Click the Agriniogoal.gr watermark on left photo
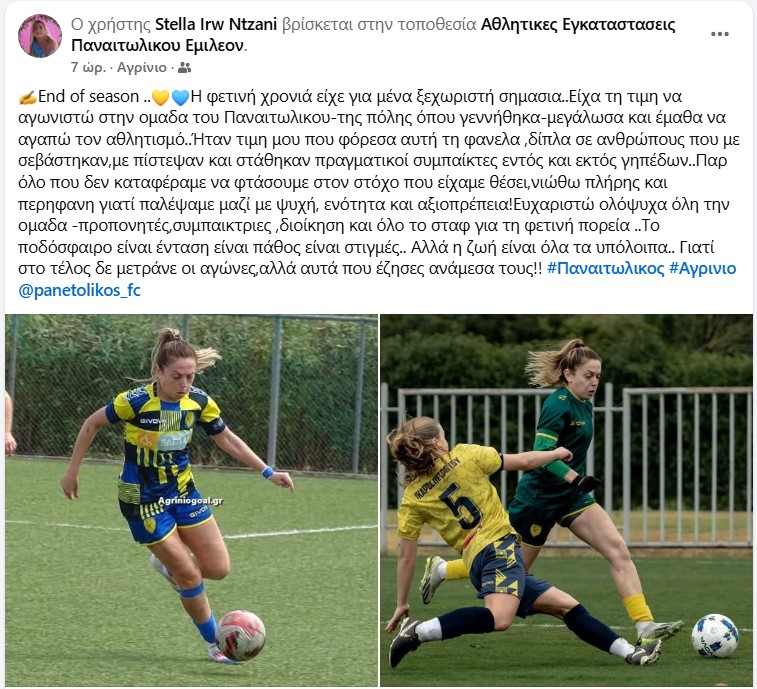The width and height of the screenshot is (757, 689). 190,501
